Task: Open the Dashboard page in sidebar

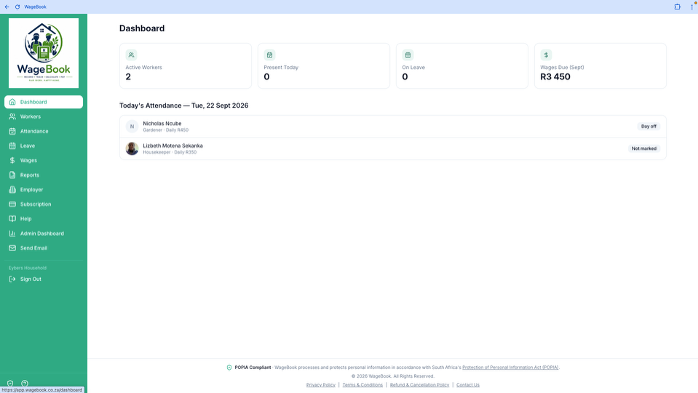Action: click(x=44, y=102)
